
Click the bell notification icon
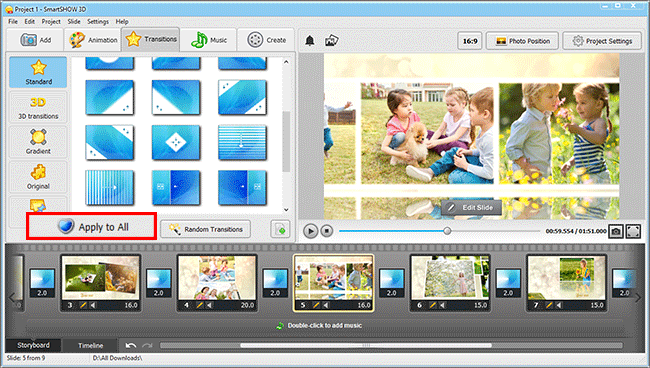coord(310,41)
